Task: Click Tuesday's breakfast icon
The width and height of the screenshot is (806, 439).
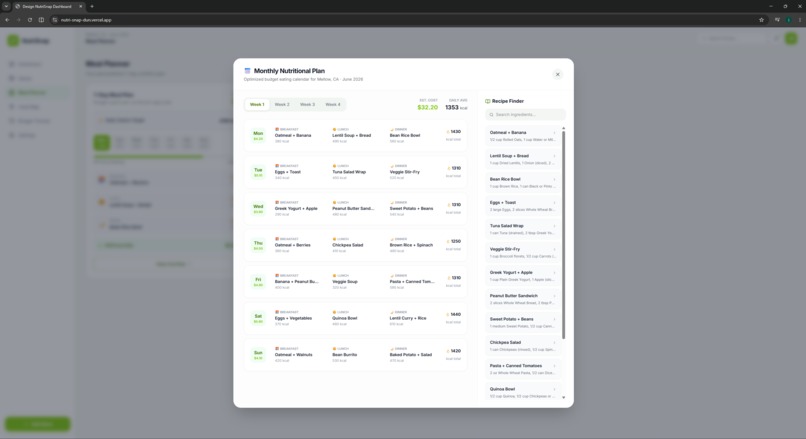Action: [277, 166]
